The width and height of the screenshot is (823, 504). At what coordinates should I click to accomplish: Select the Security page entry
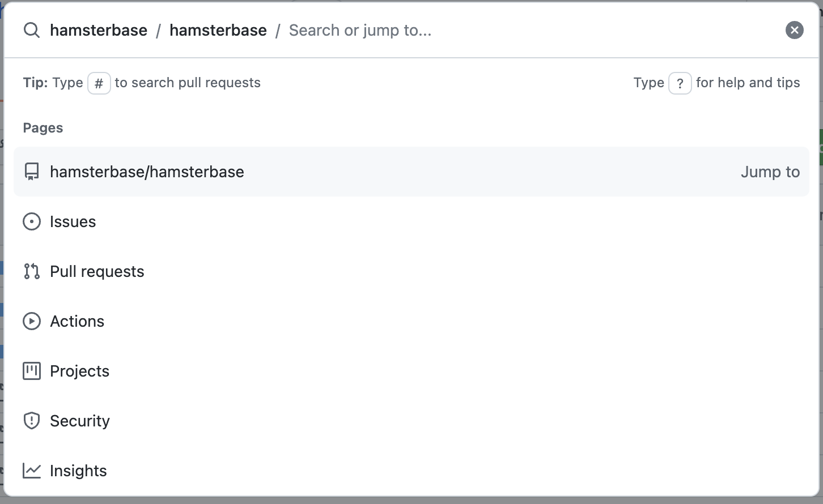click(80, 421)
